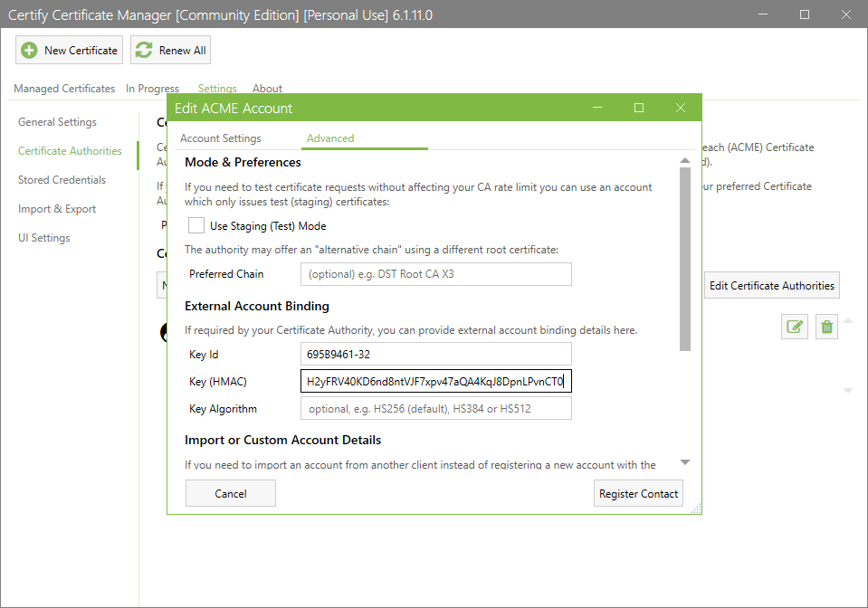Open the Managed Certificates tab
Screen dimensions: 868x608
pos(64,89)
